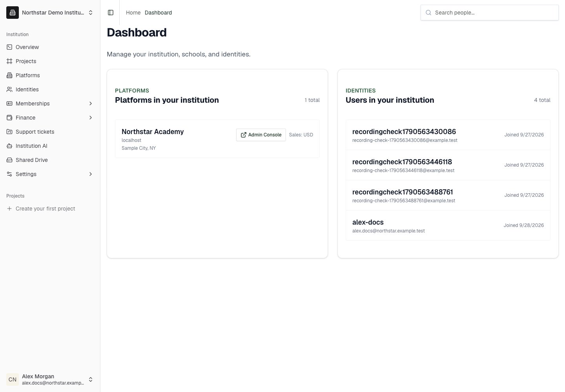Click Joined 9/28/2026 date
This screenshot has width=565, height=392.
pyautogui.click(x=524, y=225)
